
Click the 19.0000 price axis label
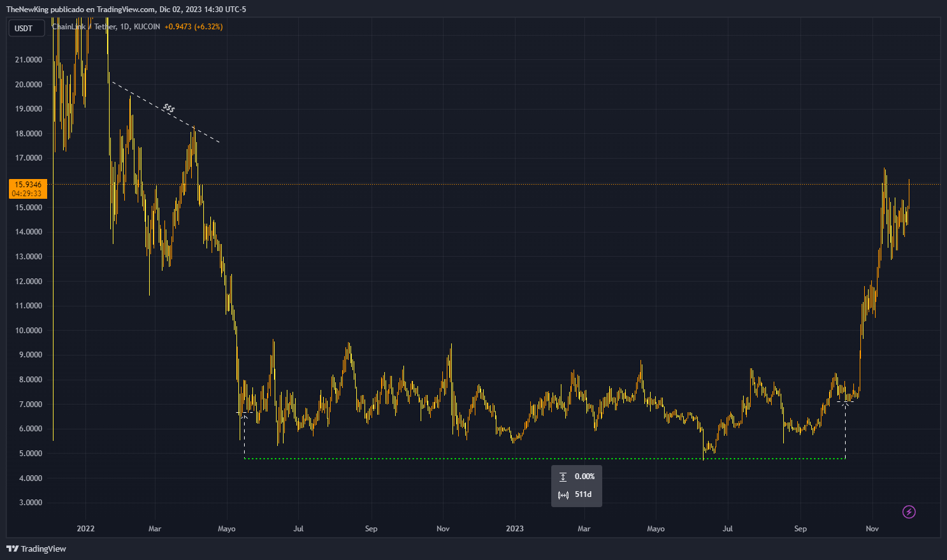click(28, 109)
